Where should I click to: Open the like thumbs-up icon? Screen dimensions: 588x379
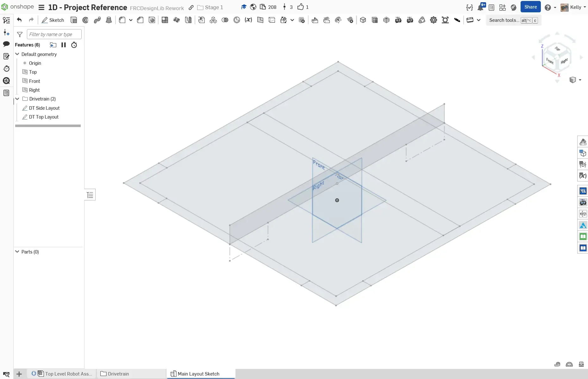tap(300, 7)
